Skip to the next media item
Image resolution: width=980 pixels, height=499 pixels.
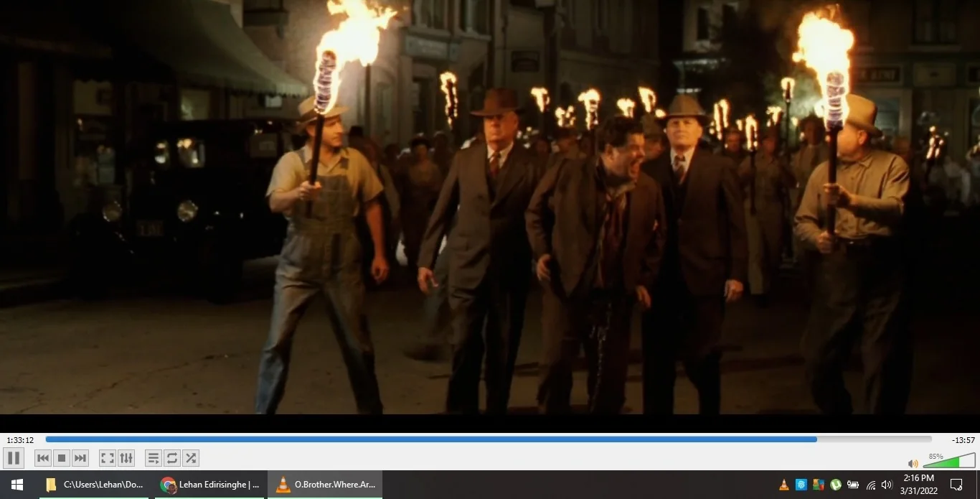(x=80, y=458)
